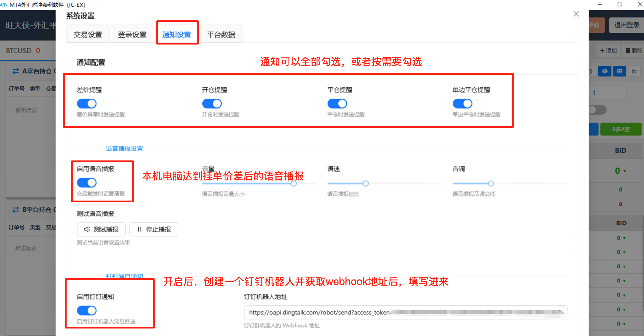Switch to the 交易设置 tab
644x336 pixels.
point(88,34)
